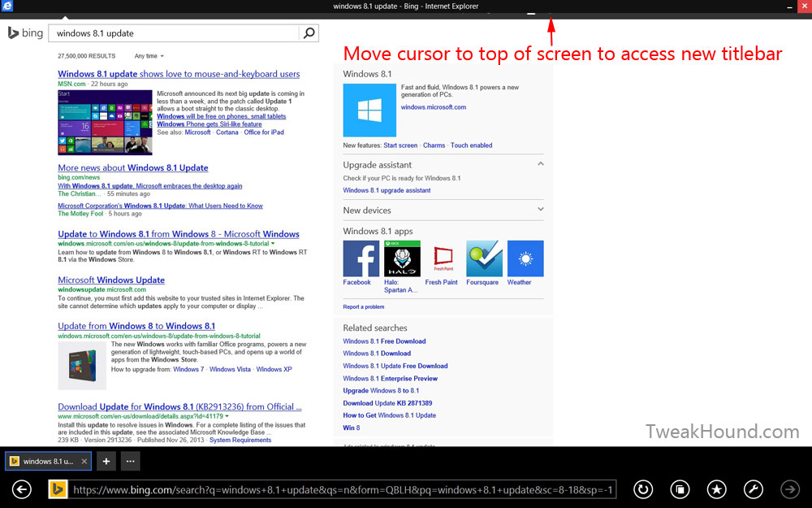Screen dimensions: 812x508
Task: Click 'Windows Vista' upgrade link
Action: (230, 369)
